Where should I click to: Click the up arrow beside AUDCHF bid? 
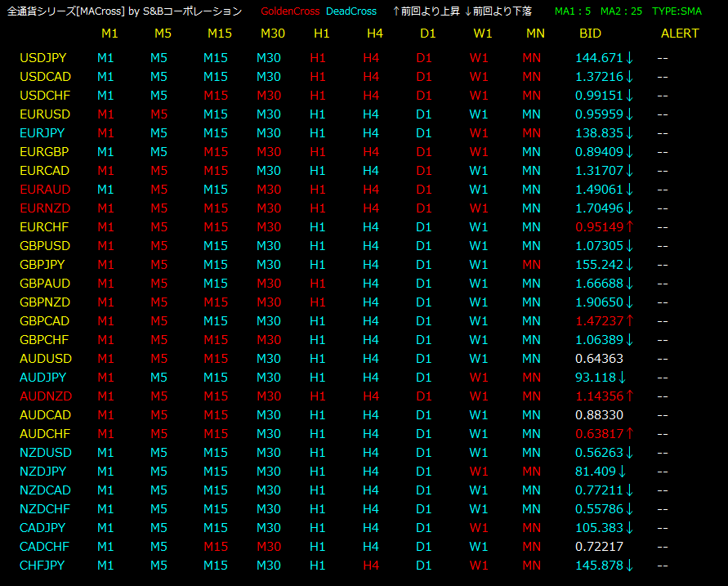(x=630, y=434)
